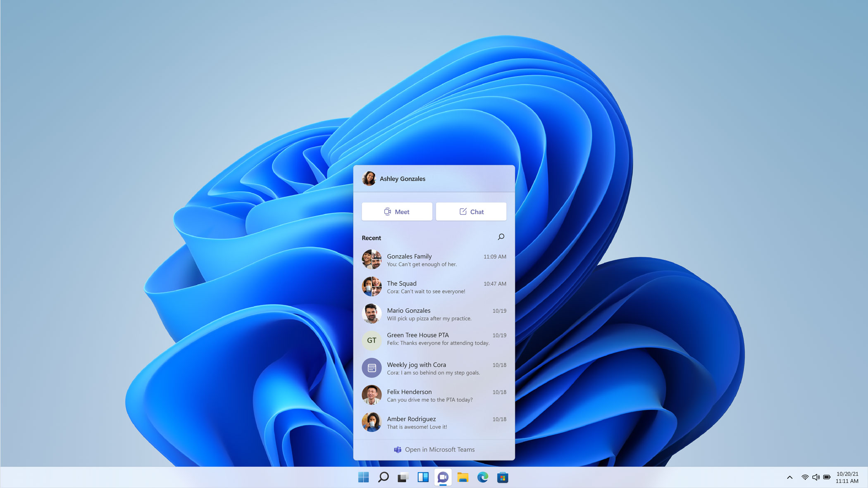Viewport: 868px width, 488px height.
Task: Open Weekly jog with Cora conversation
Action: pos(434,368)
